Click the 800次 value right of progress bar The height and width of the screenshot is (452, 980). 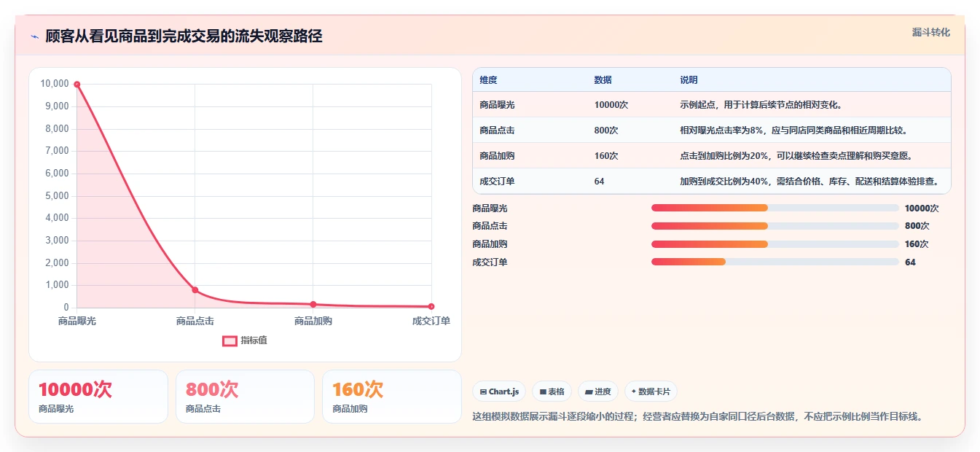(917, 226)
